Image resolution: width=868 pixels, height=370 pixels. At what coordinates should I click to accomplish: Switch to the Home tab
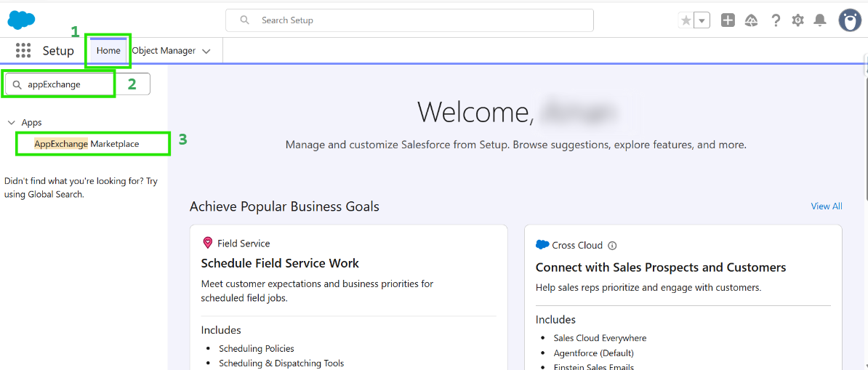(108, 51)
